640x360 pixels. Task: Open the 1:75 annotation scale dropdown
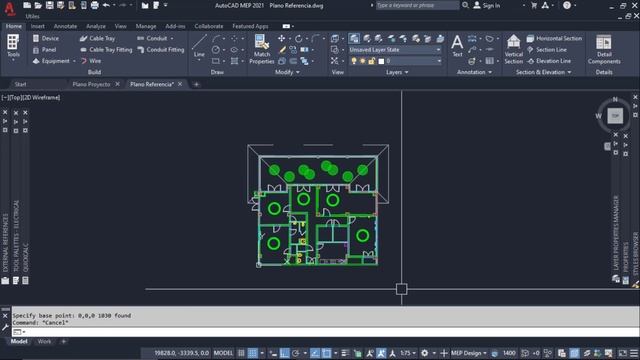point(408,353)
